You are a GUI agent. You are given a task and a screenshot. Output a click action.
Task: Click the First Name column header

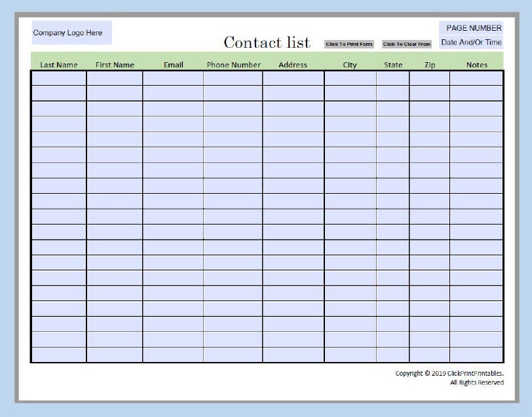pyautogui.click(x=115, y=65)
